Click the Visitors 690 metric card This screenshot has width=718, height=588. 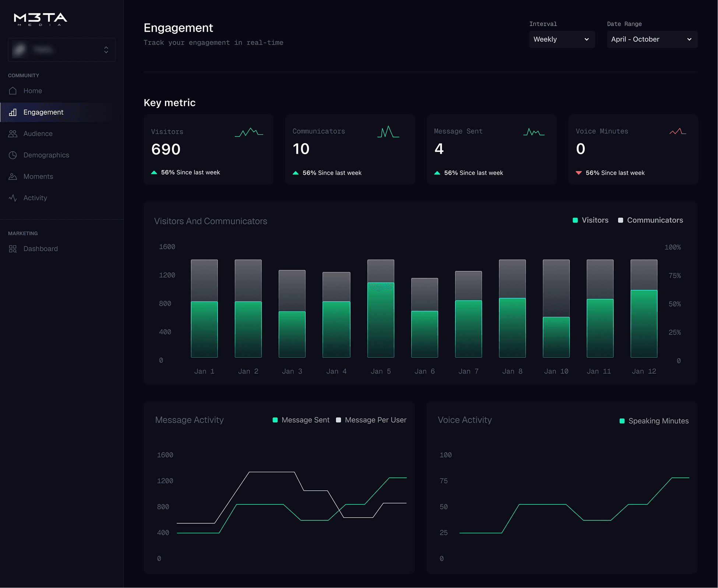click(208, 149)
